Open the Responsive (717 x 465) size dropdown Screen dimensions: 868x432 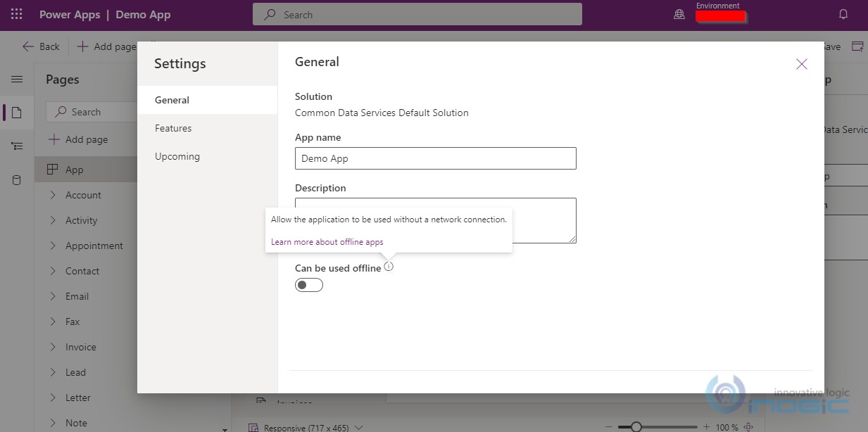tap(307, 427)
